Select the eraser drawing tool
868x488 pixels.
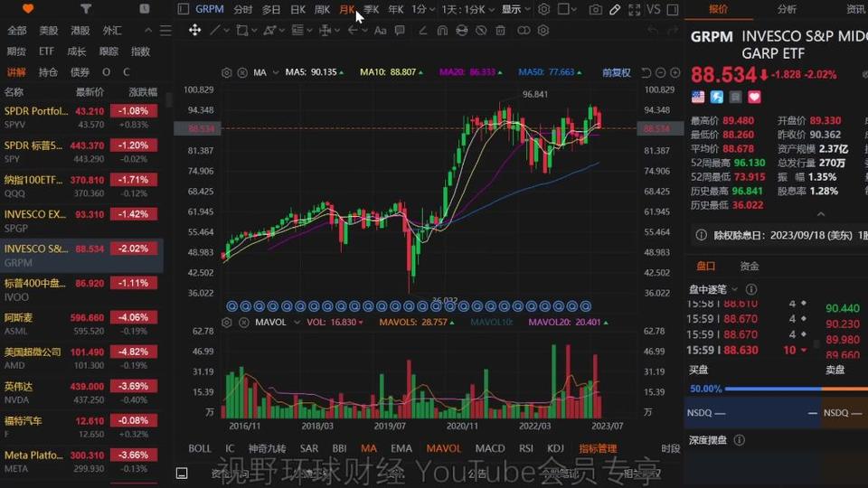pyautogui.click(x=423, y=30)
